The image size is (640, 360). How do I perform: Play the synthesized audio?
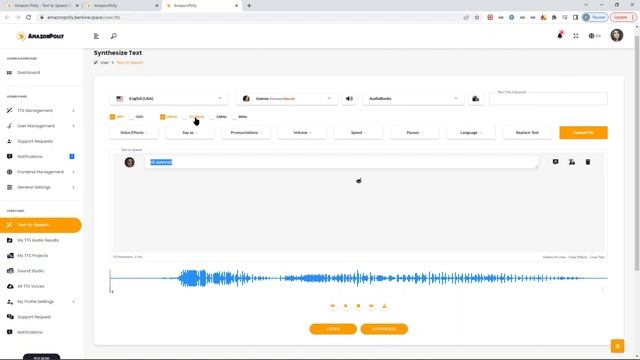[x=346, y=306]
